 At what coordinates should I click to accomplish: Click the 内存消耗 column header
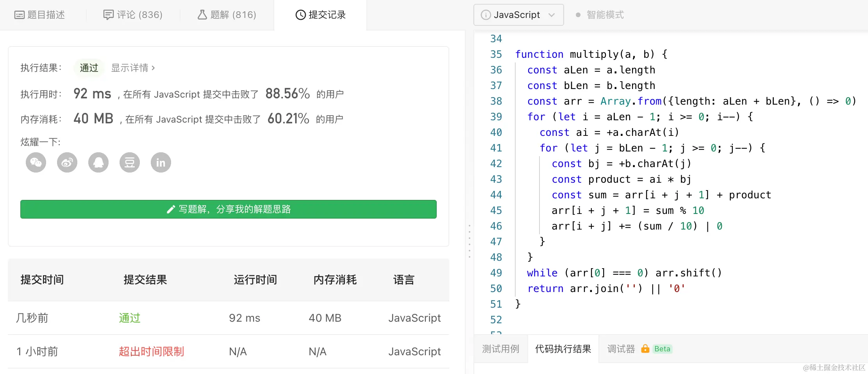(335, 280)
